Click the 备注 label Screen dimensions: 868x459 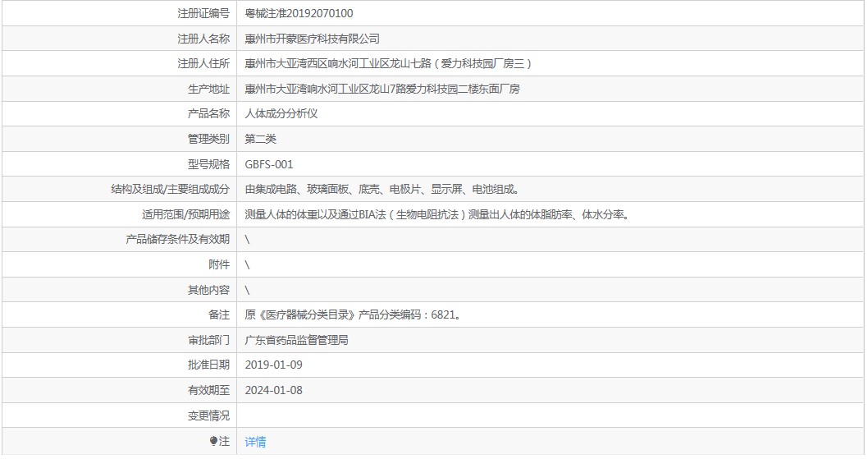point(219,314)
